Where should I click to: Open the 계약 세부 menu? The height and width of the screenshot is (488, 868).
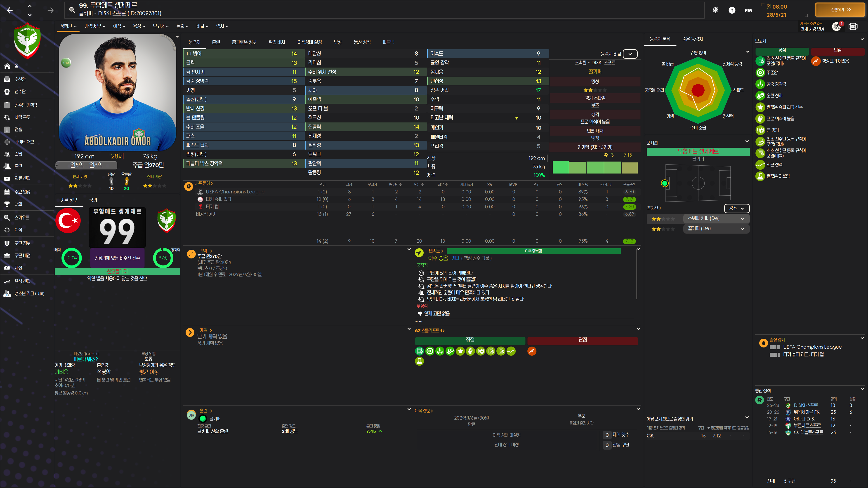click(95, 26)
